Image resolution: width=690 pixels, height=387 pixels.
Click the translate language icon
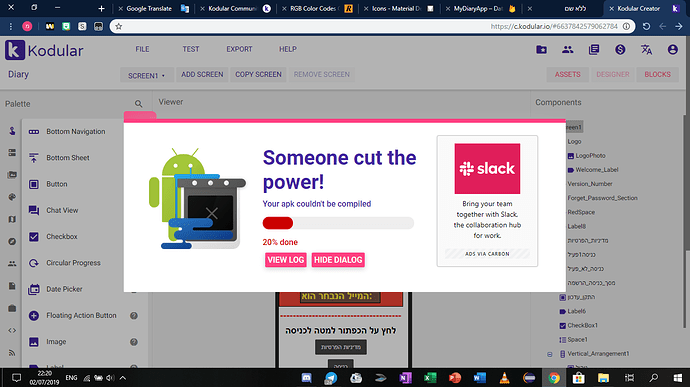tap(646, 49)
